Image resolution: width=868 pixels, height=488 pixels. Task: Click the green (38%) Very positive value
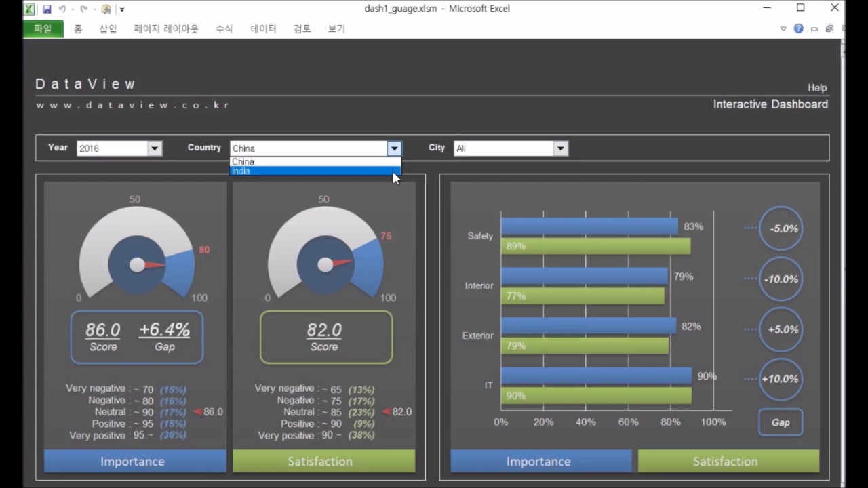(x=361, y=435)
